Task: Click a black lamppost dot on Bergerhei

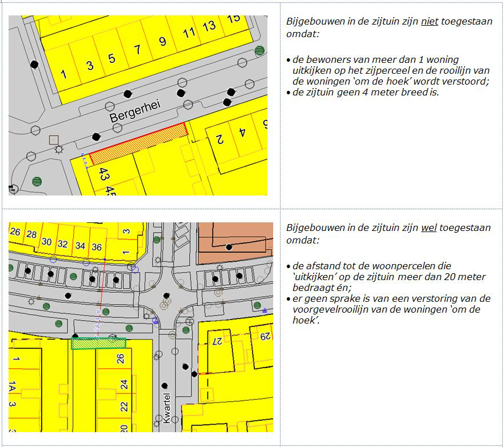Action: coord(127,92)
